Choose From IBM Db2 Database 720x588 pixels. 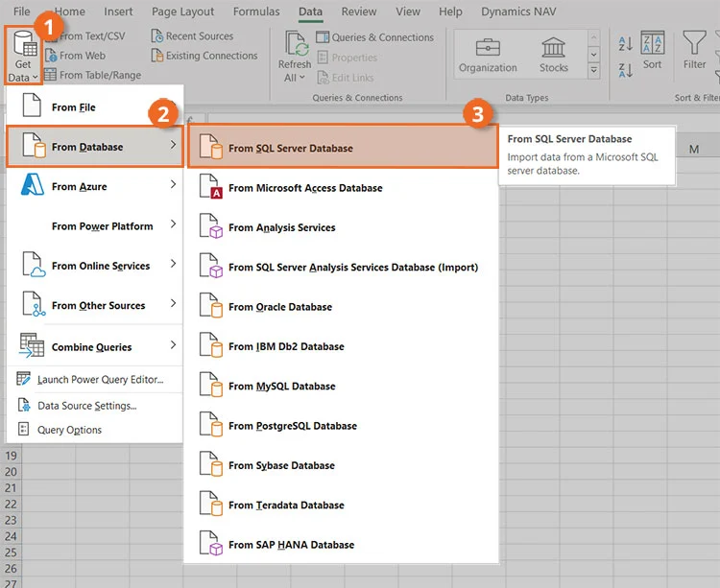(341, 346)
